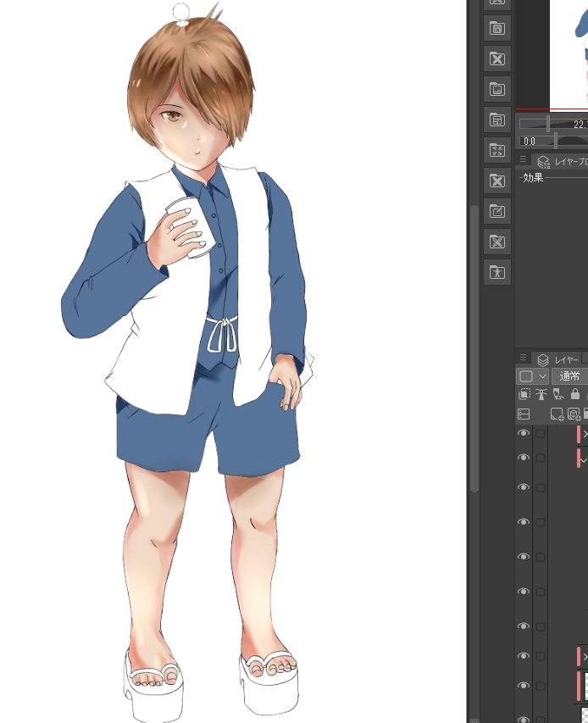Collapse the expanded layer folder chevron

pos(585,459)
